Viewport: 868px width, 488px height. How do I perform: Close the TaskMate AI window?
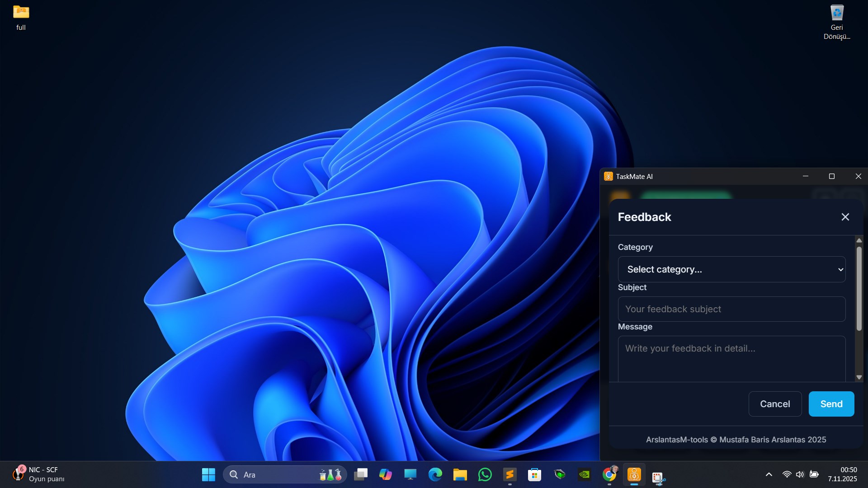tap(858, 176)
